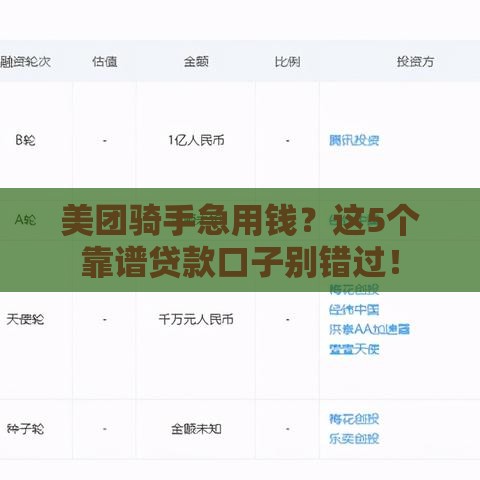The image size is (480, 480).
Task: Click the 融资轮次 column header
Action: pos(25,62)
